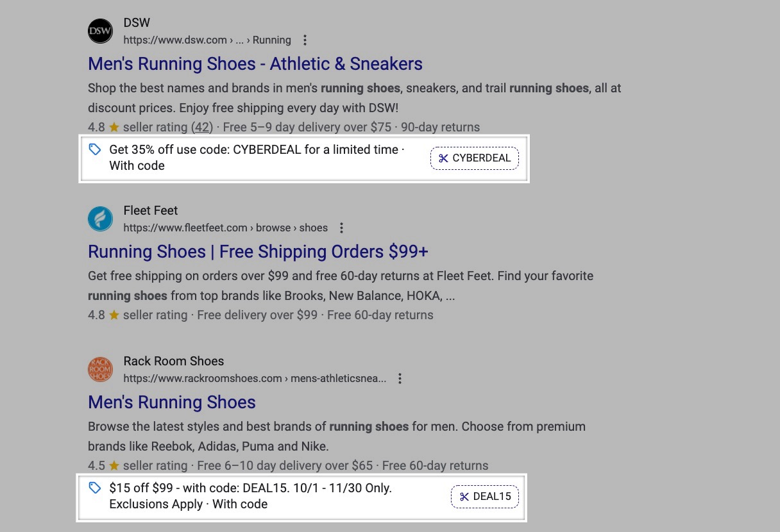Click the Rack Room Shoes logo icon
The height and width of the screenshot is (532, 780).
pyautogui.click(x=100, y=369)
